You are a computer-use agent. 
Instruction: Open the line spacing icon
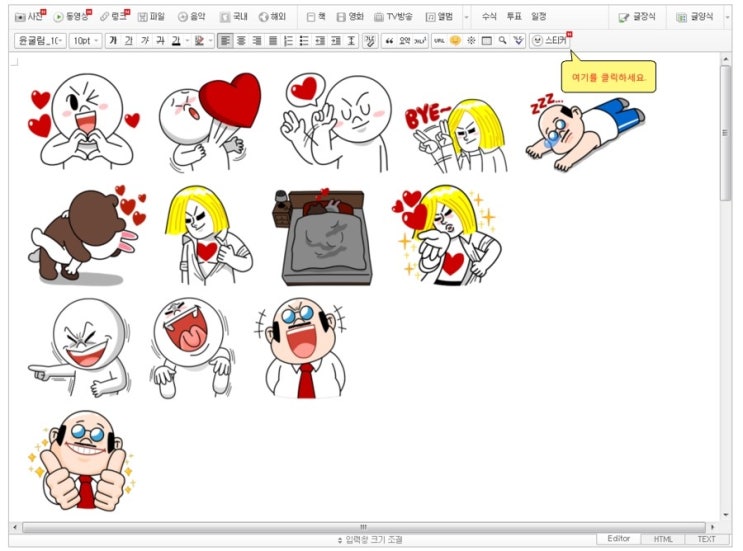352,41
